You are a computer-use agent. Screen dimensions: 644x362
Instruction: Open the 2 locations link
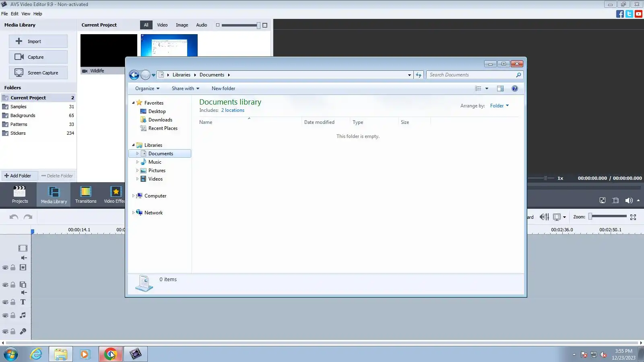(233, 110)
